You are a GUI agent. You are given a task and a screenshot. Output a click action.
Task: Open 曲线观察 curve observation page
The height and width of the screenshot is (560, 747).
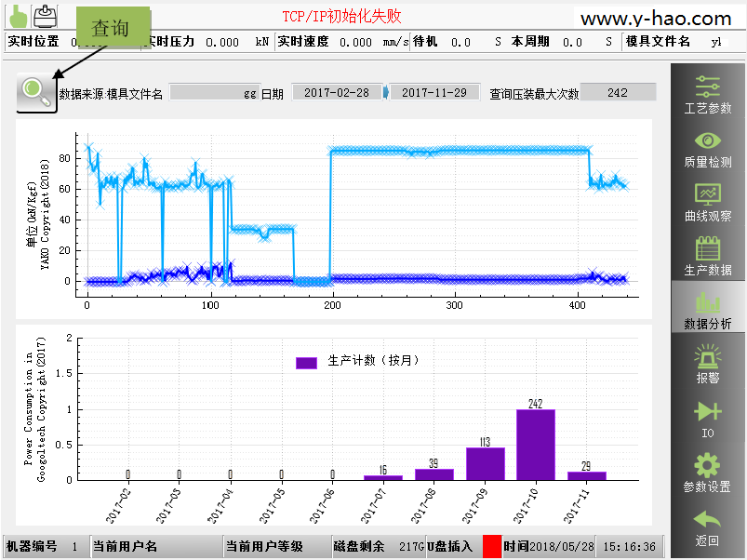pos(707,202)
